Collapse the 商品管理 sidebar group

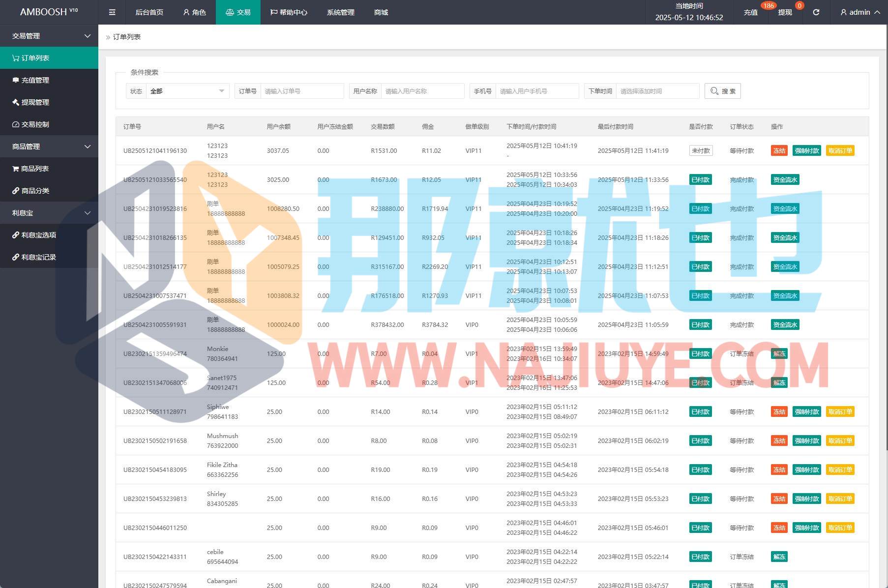(49, 147)
